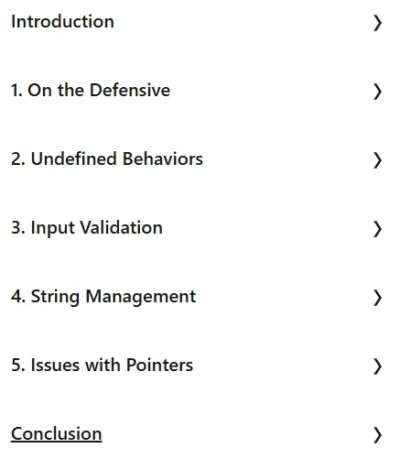The width and height of the screenshot is (400, 459).
Task: Click the Introduction heading text
Action: coord(63,22)
